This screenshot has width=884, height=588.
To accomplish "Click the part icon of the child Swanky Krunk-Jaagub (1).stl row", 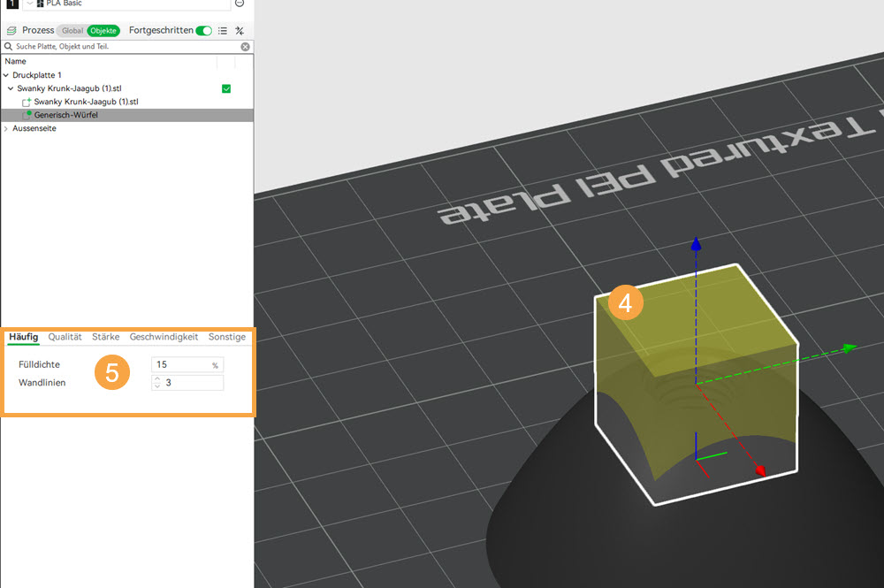I will tap(26, 102).
